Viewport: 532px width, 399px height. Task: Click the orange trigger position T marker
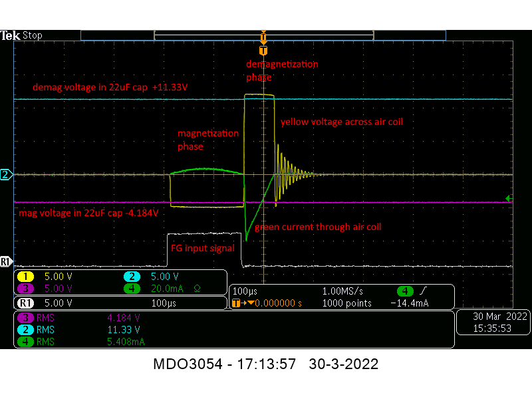(263, 51)
